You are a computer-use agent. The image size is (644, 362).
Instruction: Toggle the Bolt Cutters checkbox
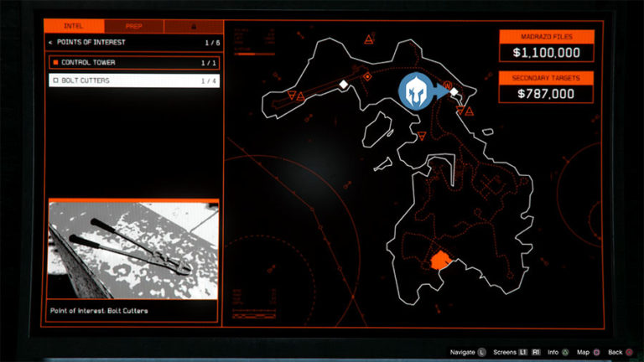click(55, 81)
